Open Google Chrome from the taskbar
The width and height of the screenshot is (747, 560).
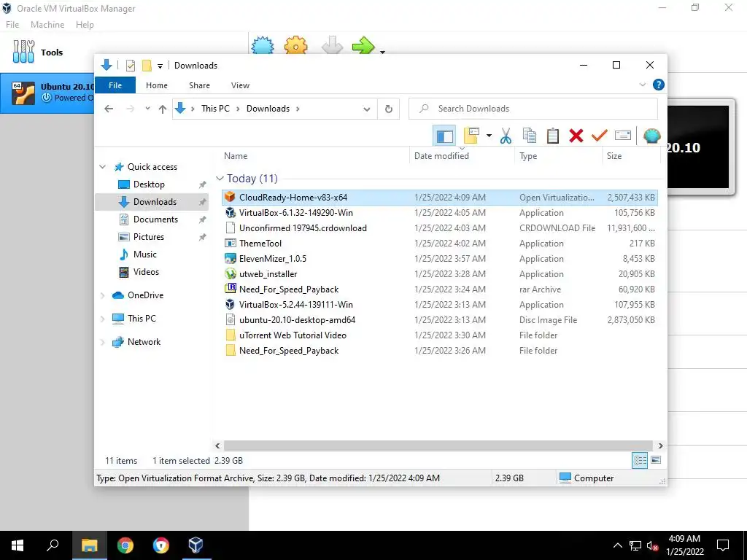pyautogui.click(x=125, y=545)
